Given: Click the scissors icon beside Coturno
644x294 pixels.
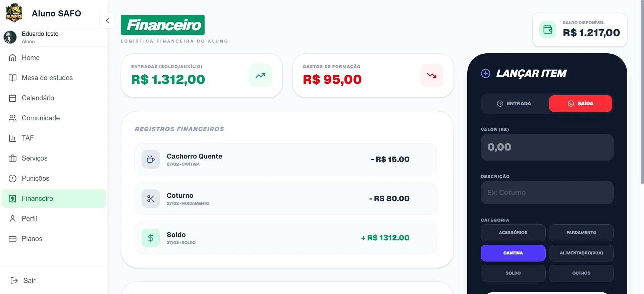Looking at the screenshot, I should point(151,198).
